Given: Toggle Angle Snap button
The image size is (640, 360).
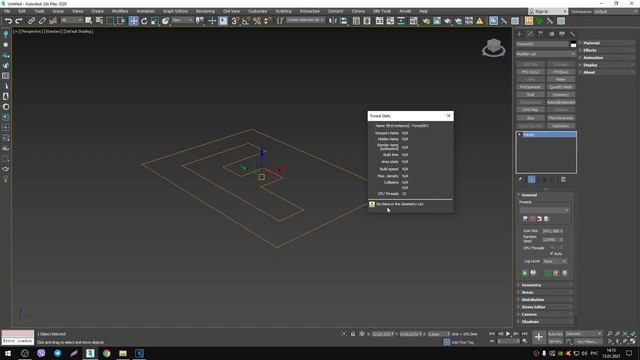Looking at the screenshot, I should [246, 21].
